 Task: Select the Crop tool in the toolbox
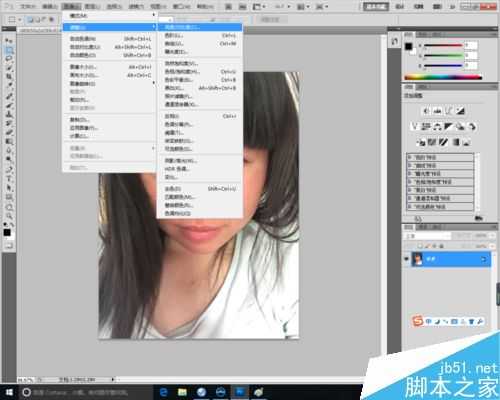pos(9,77)
